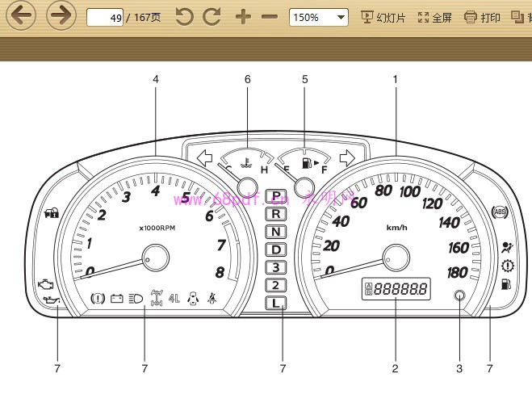
Task: Click the left turn signal arrow
Action: (x=205, y=157)
